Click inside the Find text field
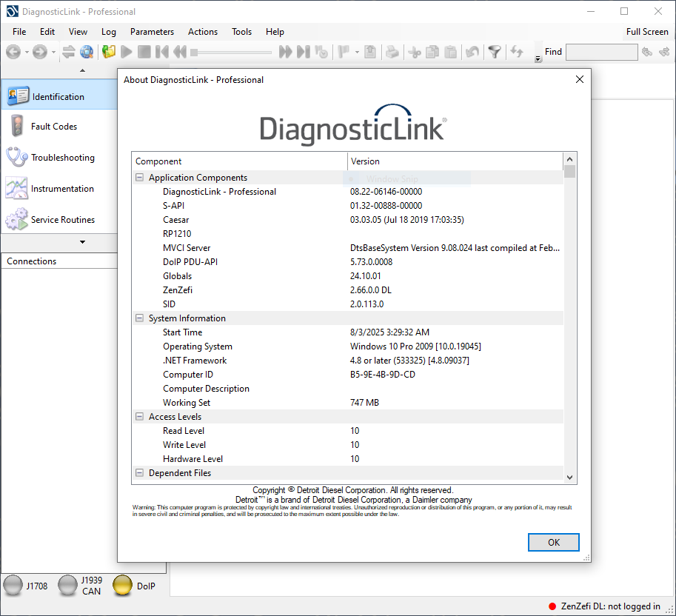Image resolution: width=676 pixels, height=616 pixels. (x=602, y=52)
